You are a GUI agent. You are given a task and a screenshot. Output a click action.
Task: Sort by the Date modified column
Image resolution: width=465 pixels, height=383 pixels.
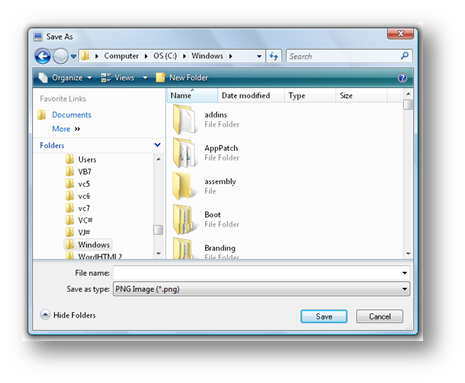[x=251, y=96]
